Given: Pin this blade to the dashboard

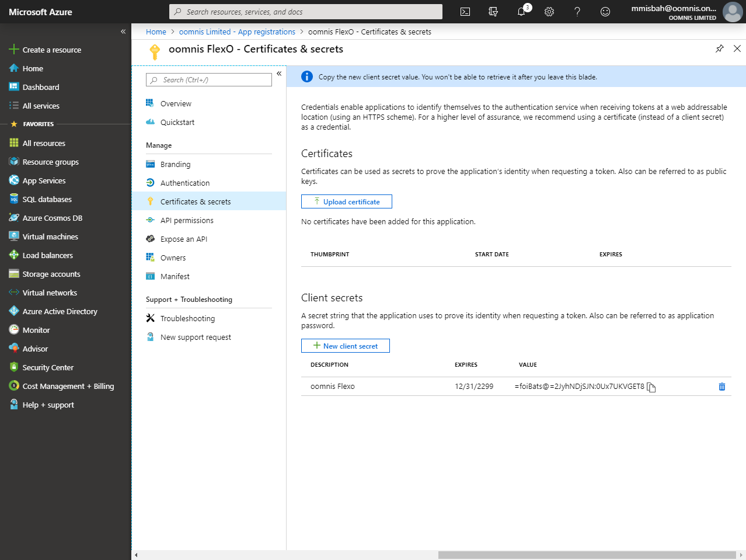Looking at the screenshot, I should click(x=719, y=49).
